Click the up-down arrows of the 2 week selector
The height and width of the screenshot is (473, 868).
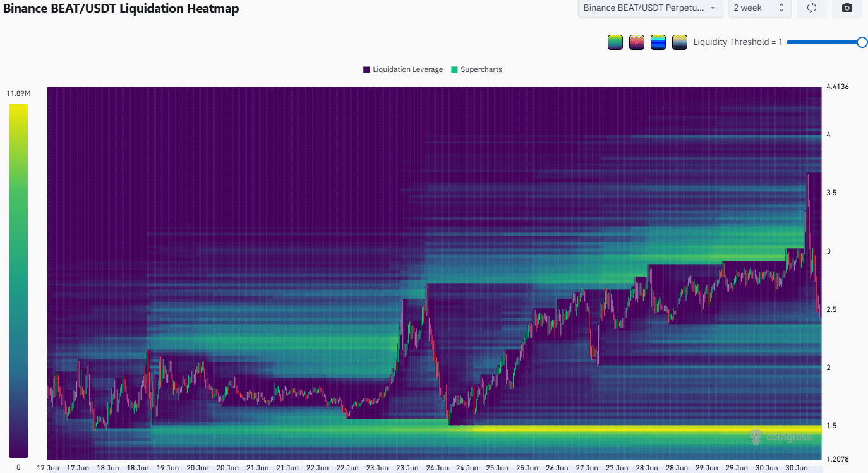coord(781,8)
